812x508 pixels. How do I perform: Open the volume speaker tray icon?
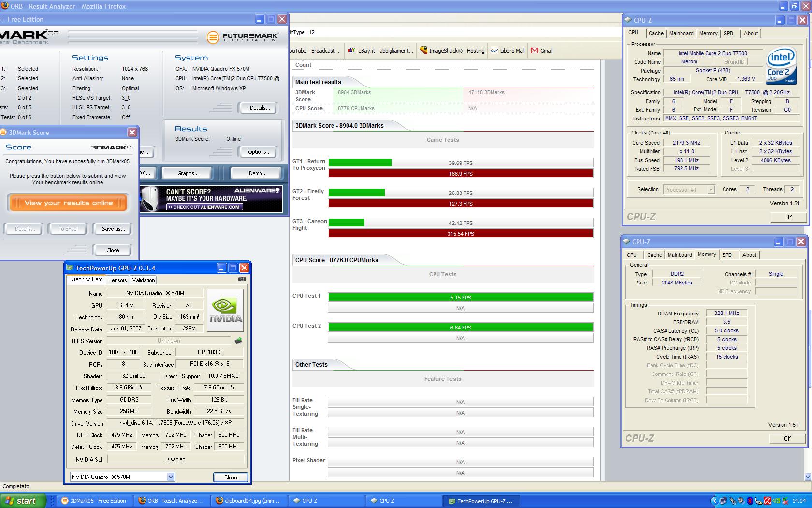click(x=741, y=501)
